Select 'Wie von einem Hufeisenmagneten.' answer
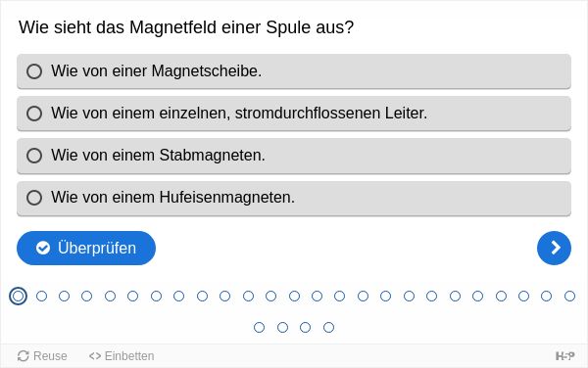Screen dimensions: 588x368 coord(294,198)
